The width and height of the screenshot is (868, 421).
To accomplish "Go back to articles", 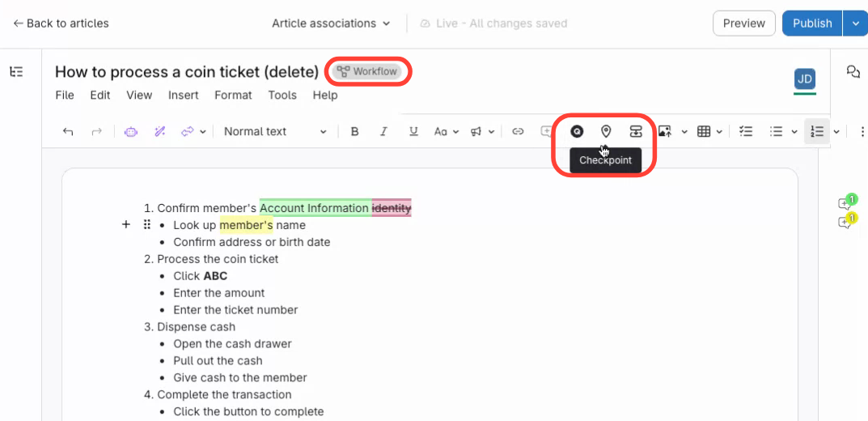I will point(61,23).
